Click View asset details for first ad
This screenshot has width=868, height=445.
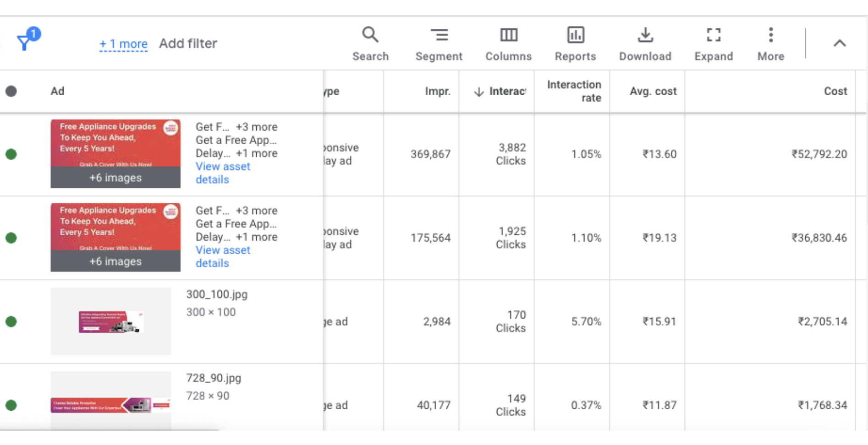pos(223,173)
